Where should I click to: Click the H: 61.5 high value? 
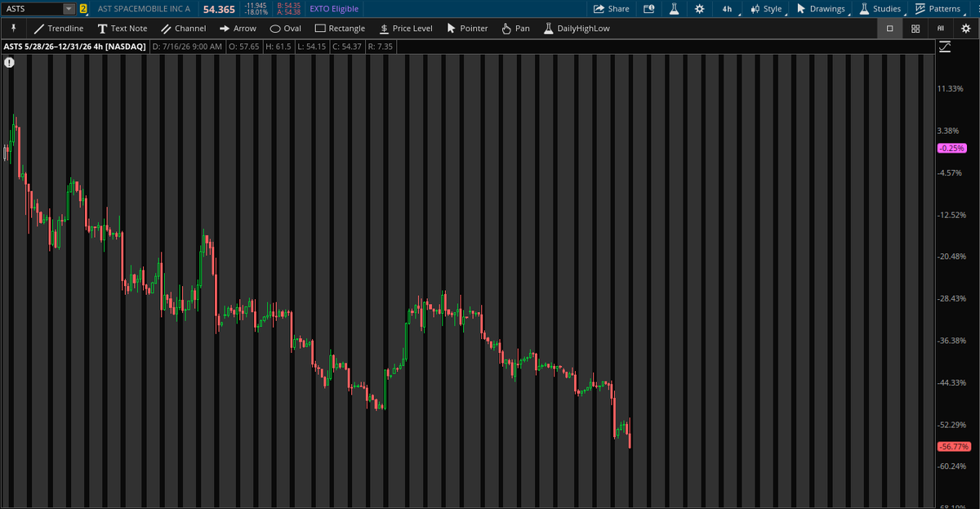point(278,47)
